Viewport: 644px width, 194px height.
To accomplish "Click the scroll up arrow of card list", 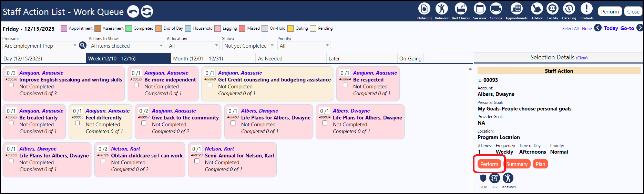I will point(470,69).
